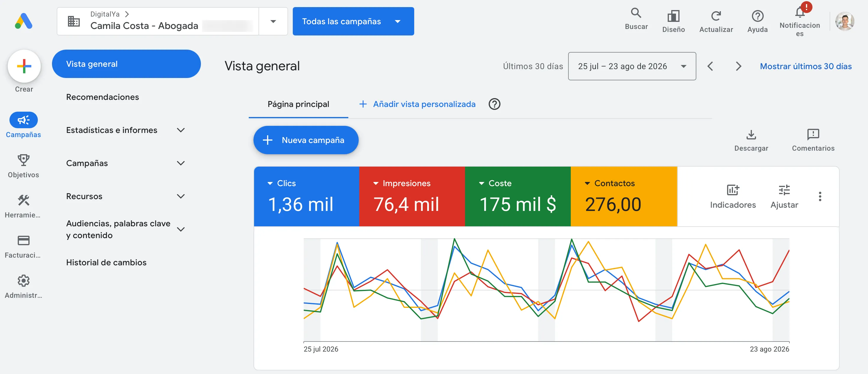Open Indicadores chart icon
The height and width of the screenshot is (374, 868).
[x=733, y=190]
